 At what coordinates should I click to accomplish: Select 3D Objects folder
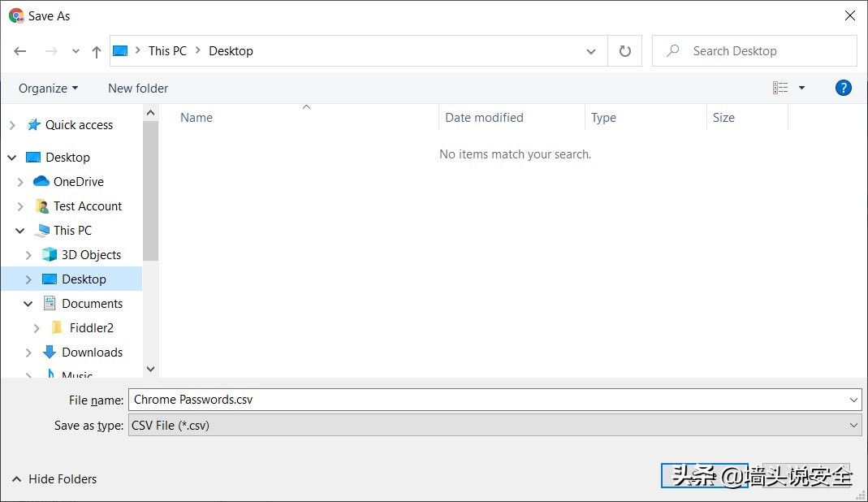[x=91, y=255]
